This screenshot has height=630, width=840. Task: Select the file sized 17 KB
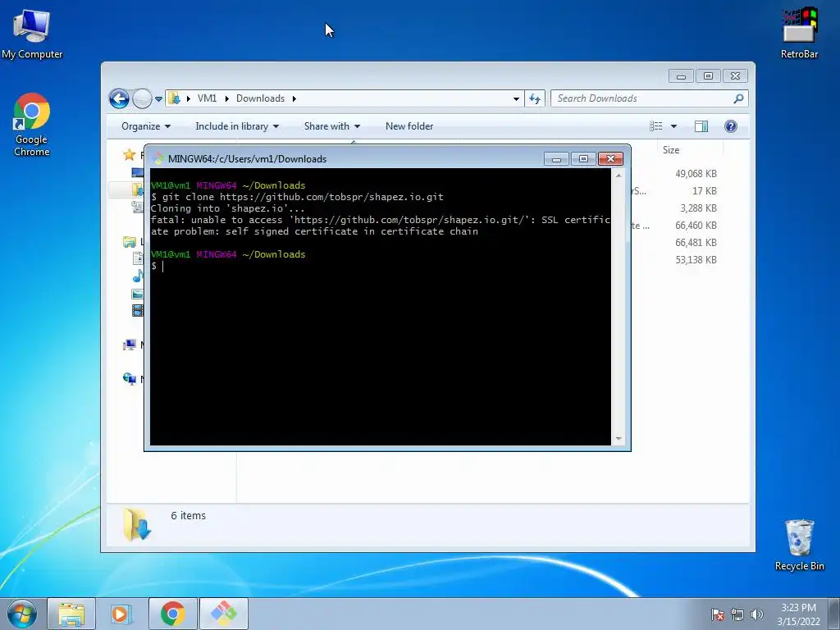click(x=704, y=190)
